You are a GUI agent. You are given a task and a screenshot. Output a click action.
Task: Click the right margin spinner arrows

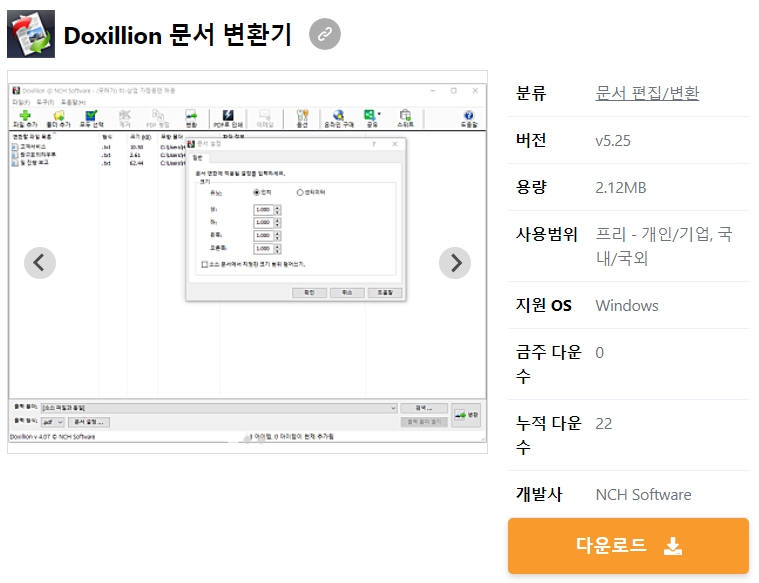tap(277, 249)
